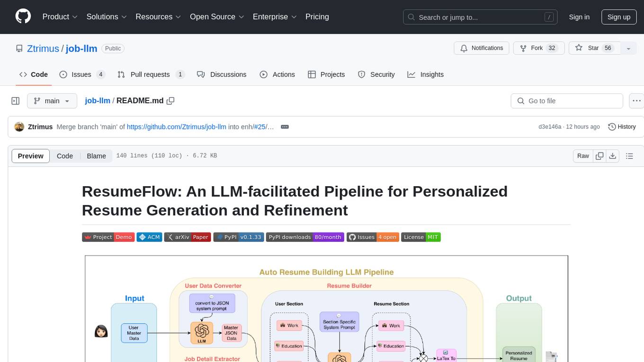Viewport: 644px width, 362px height.
Task: Click the Sign up button
Action: click(x=618, y=17)
